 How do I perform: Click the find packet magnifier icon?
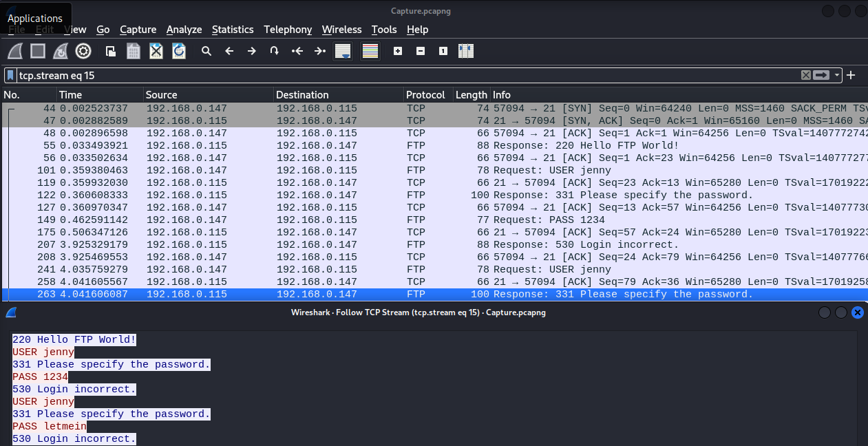point(206,51)
